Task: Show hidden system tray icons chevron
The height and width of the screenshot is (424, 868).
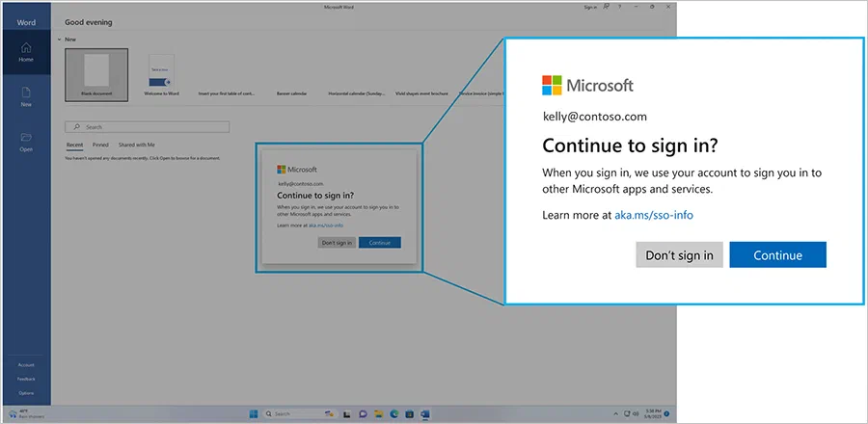Action: pos(616,413)
